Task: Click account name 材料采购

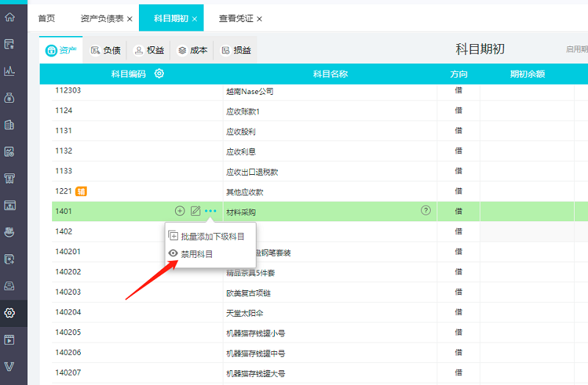Action: [241, 212]
